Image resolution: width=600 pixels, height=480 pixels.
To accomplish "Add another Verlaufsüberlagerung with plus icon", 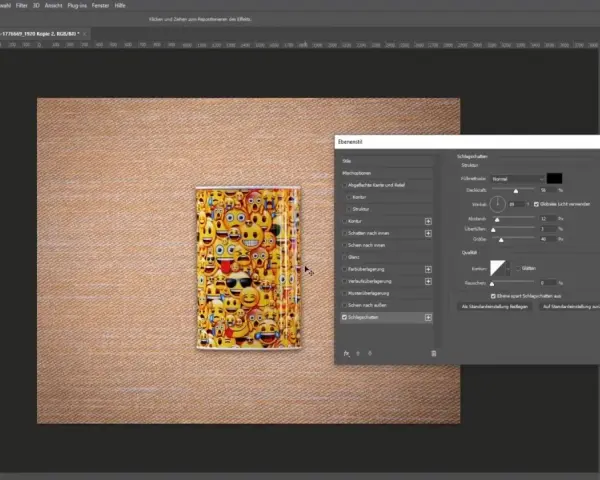I will click(x=428, y=281).
